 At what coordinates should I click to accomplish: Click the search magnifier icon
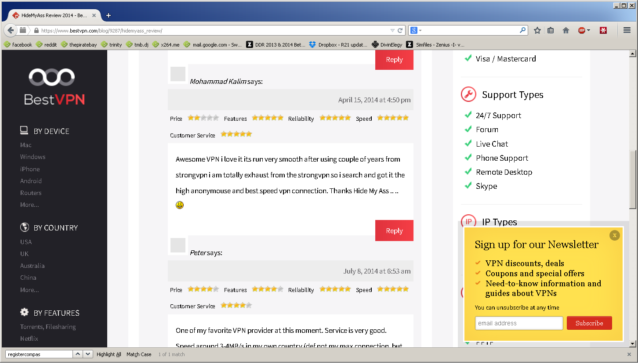[x=522, y=30]
